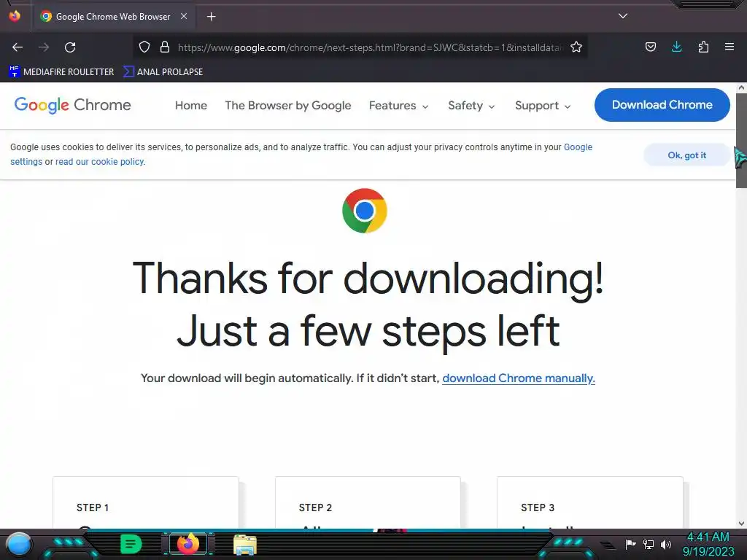This screenshot has height=560, width=747.
Task: Open the Start orb menu
Action: click(x=18, y=544)
